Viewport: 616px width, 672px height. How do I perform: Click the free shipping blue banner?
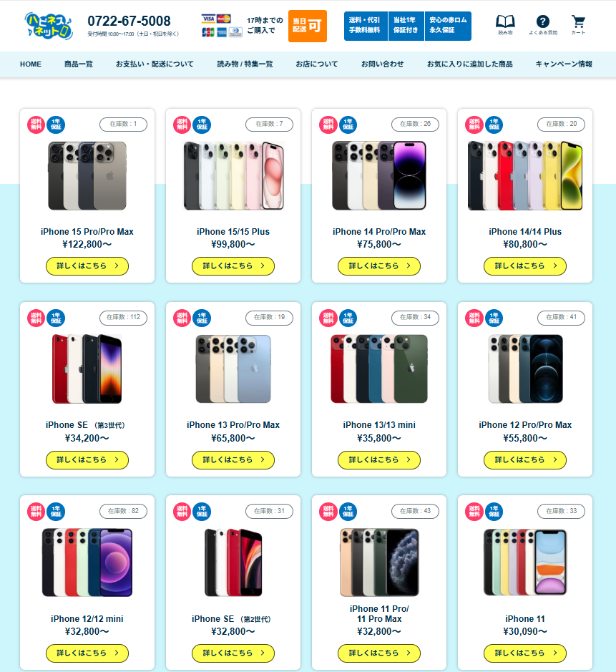tap(366, 26)
